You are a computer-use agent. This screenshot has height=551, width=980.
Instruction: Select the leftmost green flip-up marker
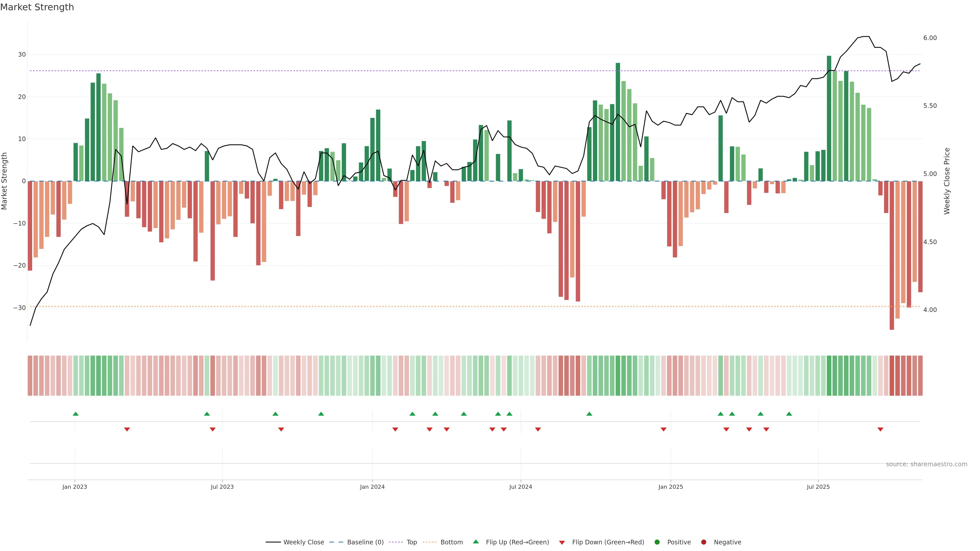coord(76,414)
